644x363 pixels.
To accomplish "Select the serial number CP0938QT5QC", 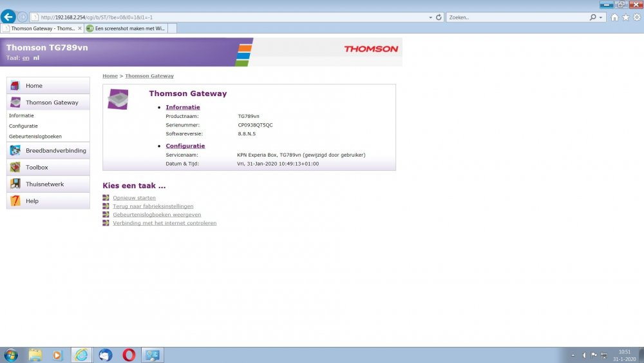I will (255, 125).
